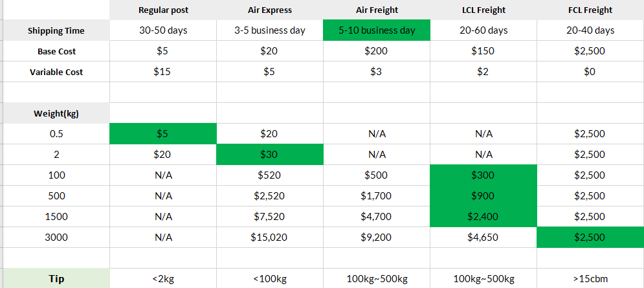Click the Base Cost row label
Image resolution: width=644 pixels, height=288 pixels.
pos(56,51)
